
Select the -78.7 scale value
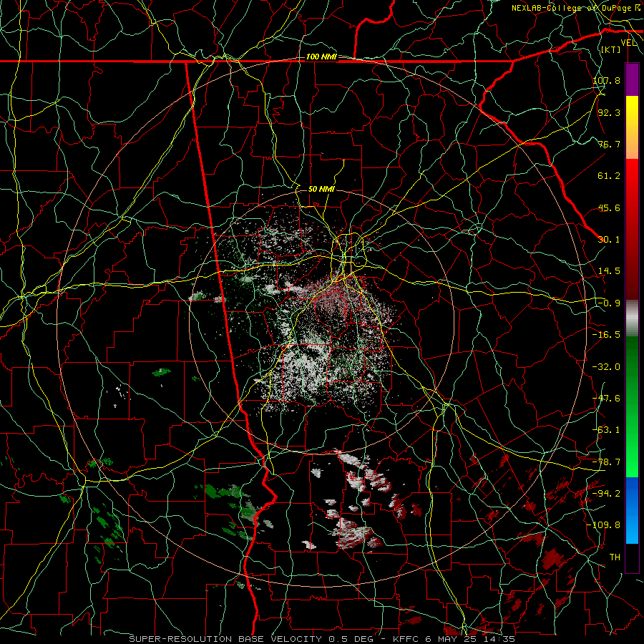606,462
